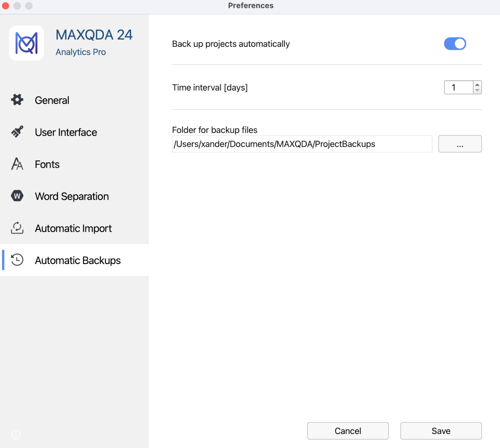Save the backup preferences

tap(441, 431)
